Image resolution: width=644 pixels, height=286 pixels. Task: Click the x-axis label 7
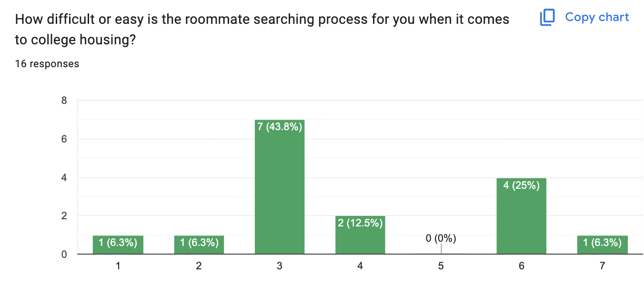point(603,266)
